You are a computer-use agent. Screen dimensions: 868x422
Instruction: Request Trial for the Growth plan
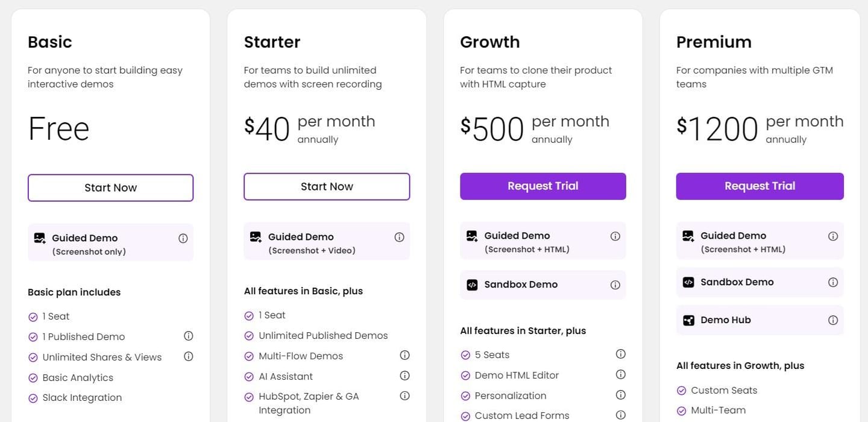(542, 186)
